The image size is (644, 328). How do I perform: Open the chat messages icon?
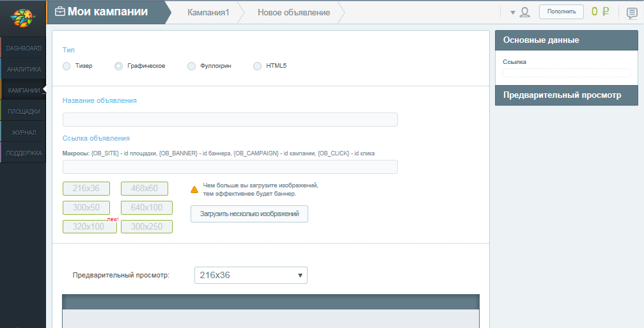[x=632, y=13]
